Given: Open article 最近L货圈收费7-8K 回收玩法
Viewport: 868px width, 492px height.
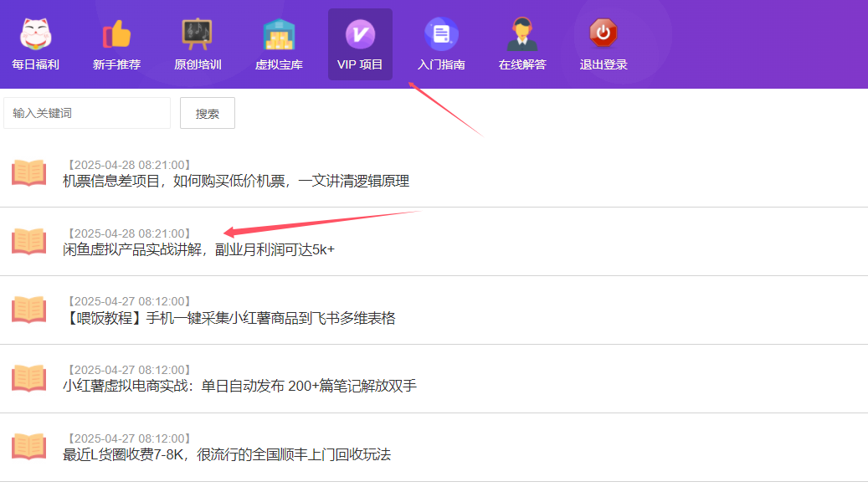Looking at the screenshot, I should 227,454.
